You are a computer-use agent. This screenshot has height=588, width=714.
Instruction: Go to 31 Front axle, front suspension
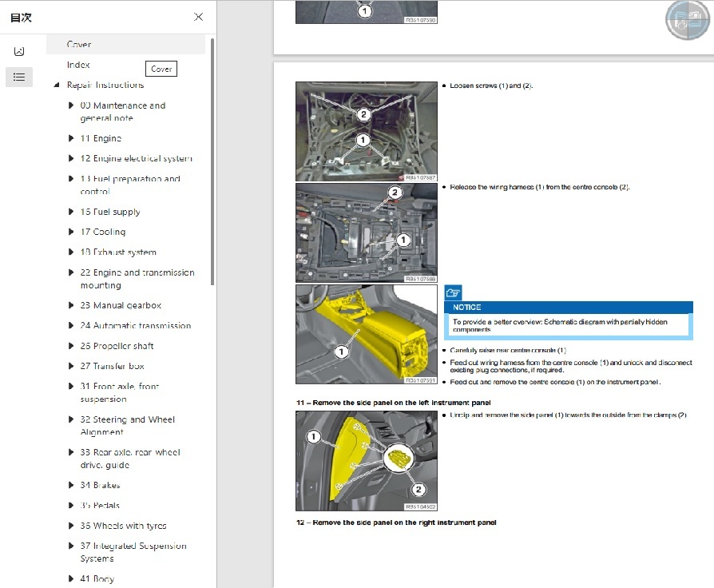120,392
